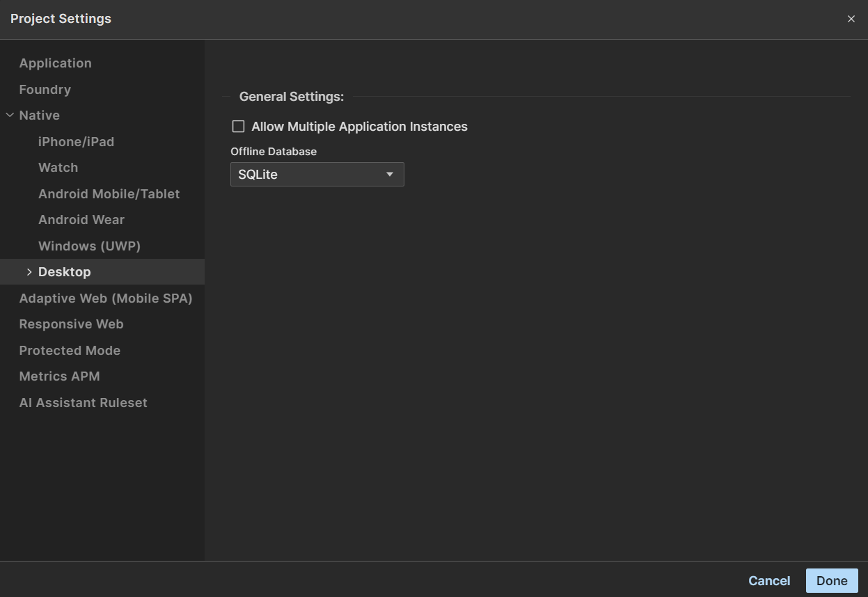
Task: Click the Cancel button
Action: tap(768, 581)
